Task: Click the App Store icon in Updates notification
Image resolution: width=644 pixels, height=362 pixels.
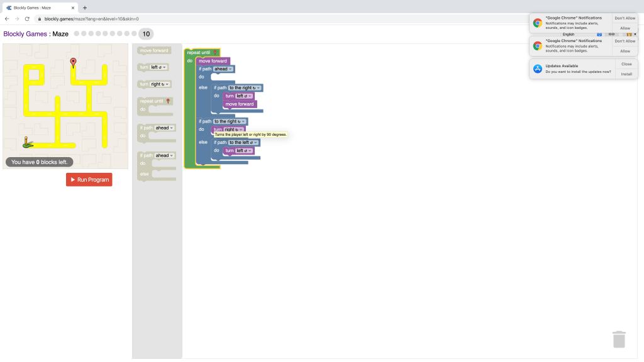Action: (x=537, y=69)
